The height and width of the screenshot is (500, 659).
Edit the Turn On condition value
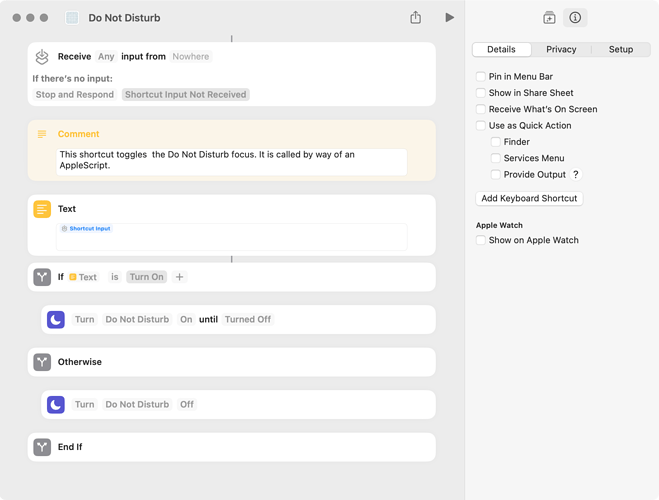pos(146,277)
